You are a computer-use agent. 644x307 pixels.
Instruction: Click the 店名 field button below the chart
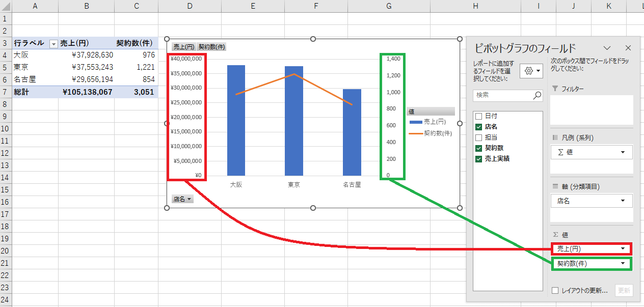[182, 199]
